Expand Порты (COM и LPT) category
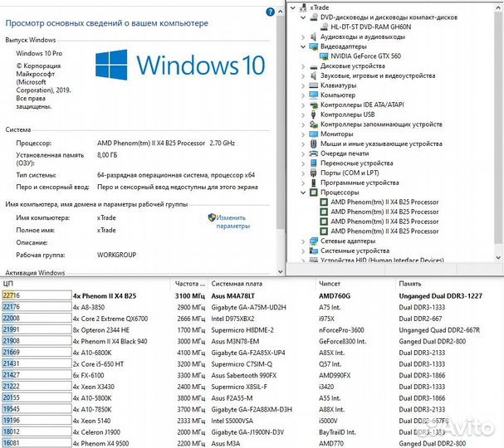Image resolution: width=504 pixels, height=448 pixels. (303, 173)
